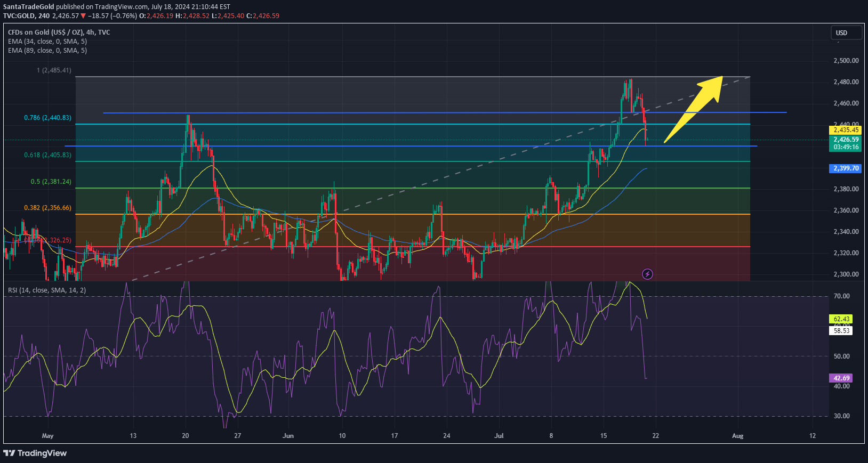The image size is (868, 463).
Task: Click the 50.00 RSI axis label
Action: coord(841,356)
